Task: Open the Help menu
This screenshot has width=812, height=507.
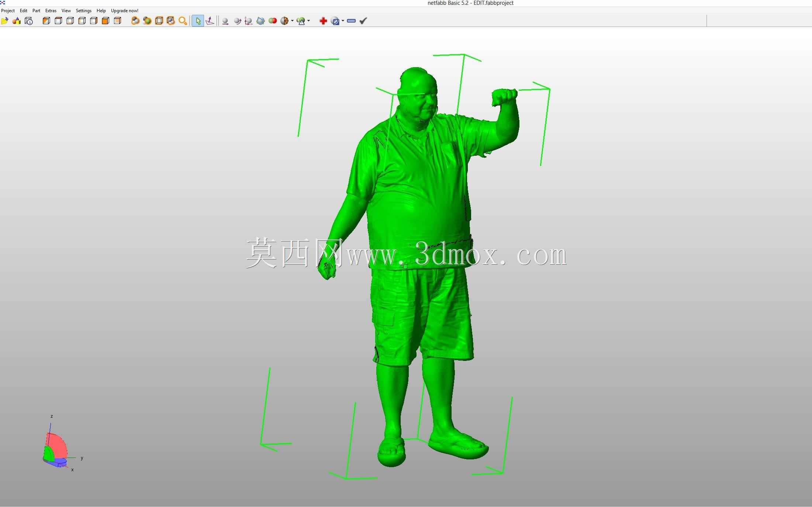Action: 101,11
